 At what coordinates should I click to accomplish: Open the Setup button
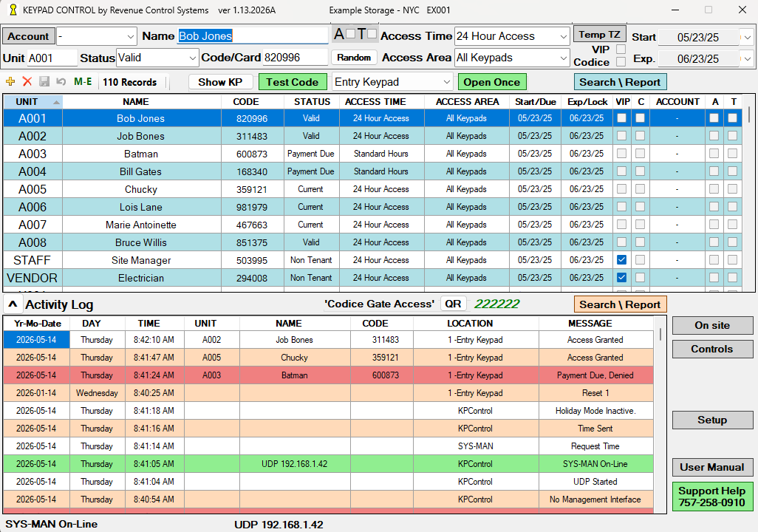(x=712, y=420)
